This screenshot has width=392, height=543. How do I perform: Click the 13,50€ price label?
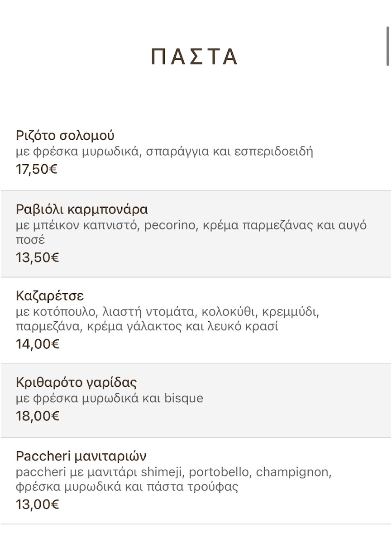tap(38, 257)
